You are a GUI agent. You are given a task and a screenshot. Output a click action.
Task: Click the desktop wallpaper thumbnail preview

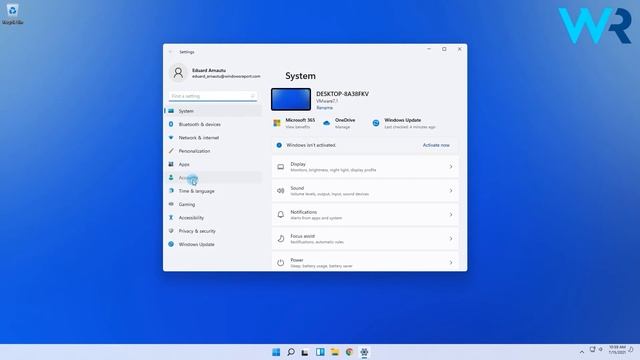291,99
